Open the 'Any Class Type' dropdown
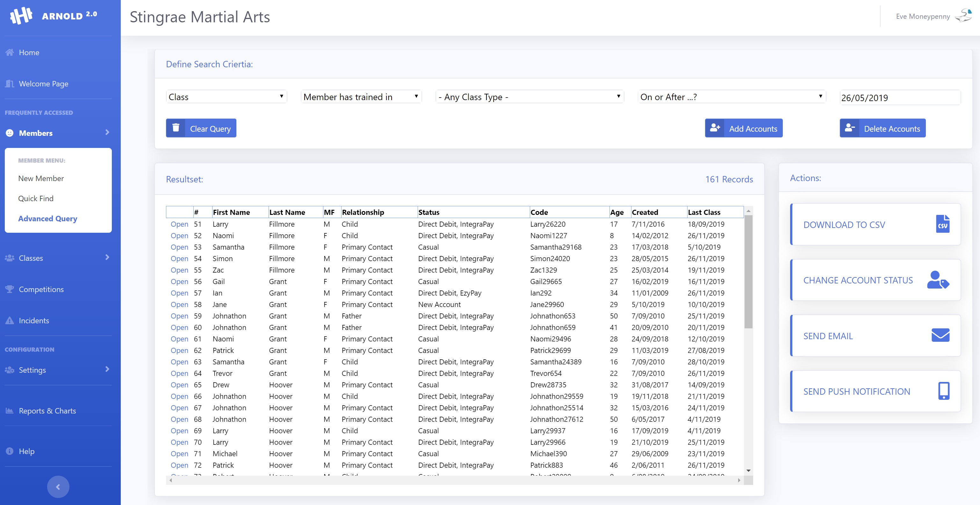The image size is (980, 505). point(530,97)
